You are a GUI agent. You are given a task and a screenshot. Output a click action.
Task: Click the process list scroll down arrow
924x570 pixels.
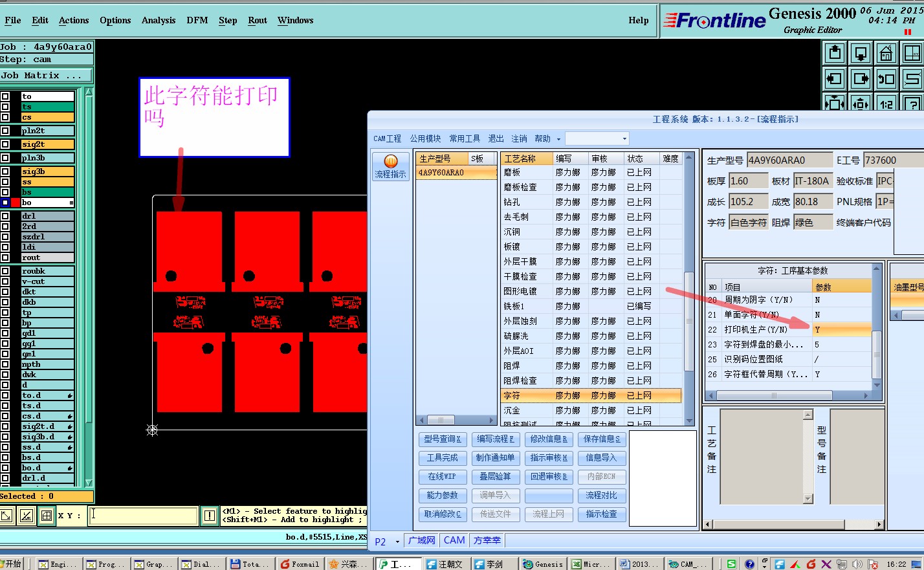pos(689,421)
